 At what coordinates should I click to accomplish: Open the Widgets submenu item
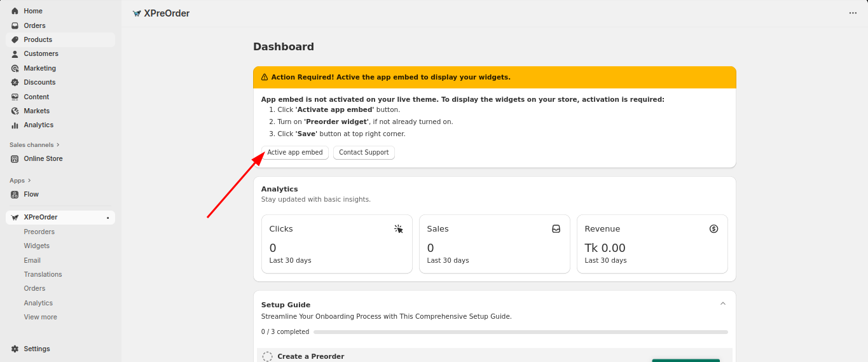click(x=37, y=246)
